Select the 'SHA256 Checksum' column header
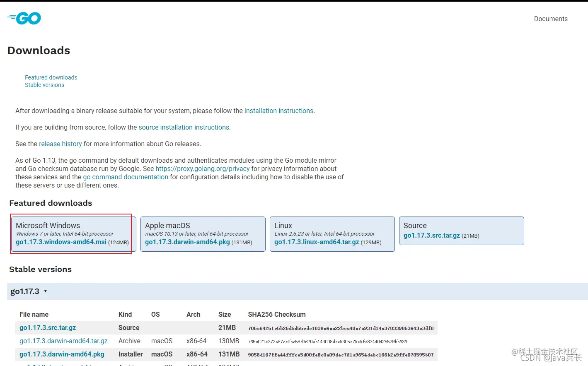This screenshot has height=366, width=588. 277,314
